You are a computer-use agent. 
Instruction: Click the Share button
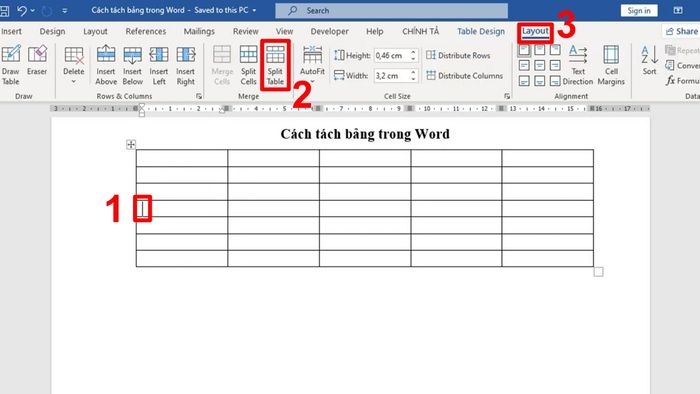point(681,31)
